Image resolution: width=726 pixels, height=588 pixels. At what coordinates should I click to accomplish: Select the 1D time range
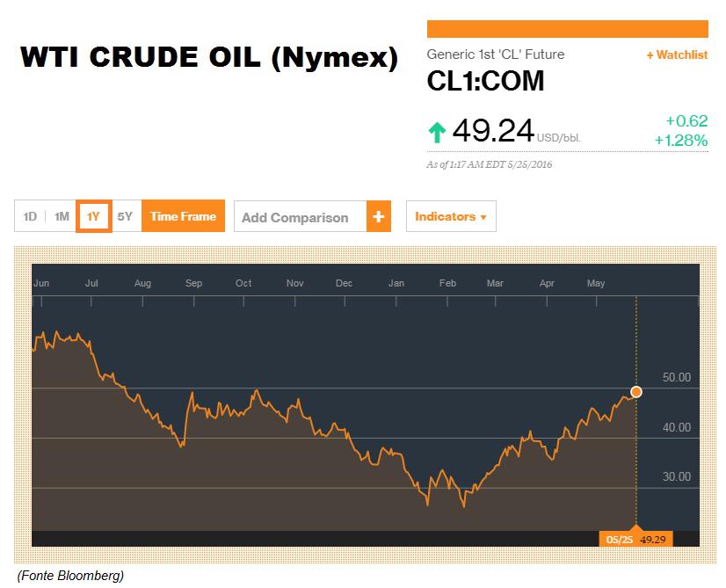30,216
